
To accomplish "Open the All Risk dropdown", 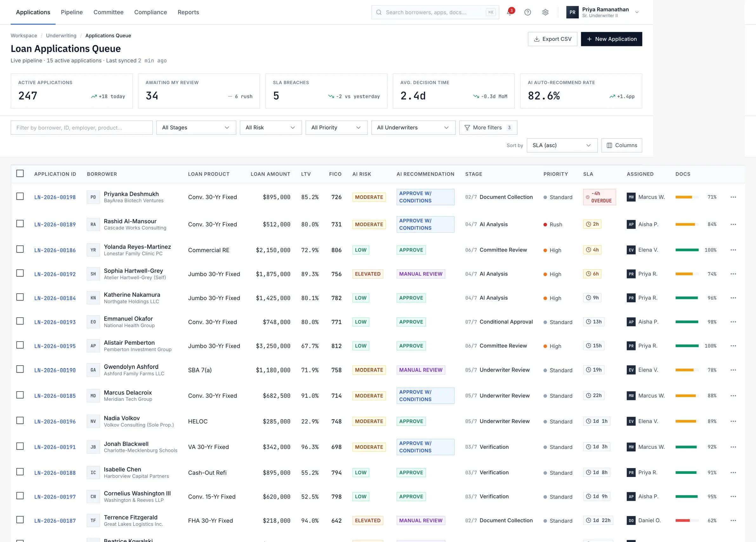I will 271,127.
